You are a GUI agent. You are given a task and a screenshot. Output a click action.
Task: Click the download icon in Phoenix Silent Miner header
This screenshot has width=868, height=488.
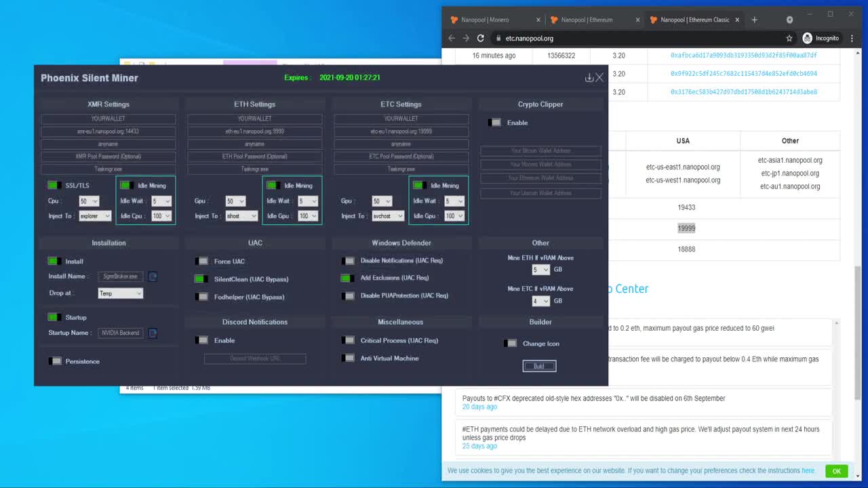point(589,78)
